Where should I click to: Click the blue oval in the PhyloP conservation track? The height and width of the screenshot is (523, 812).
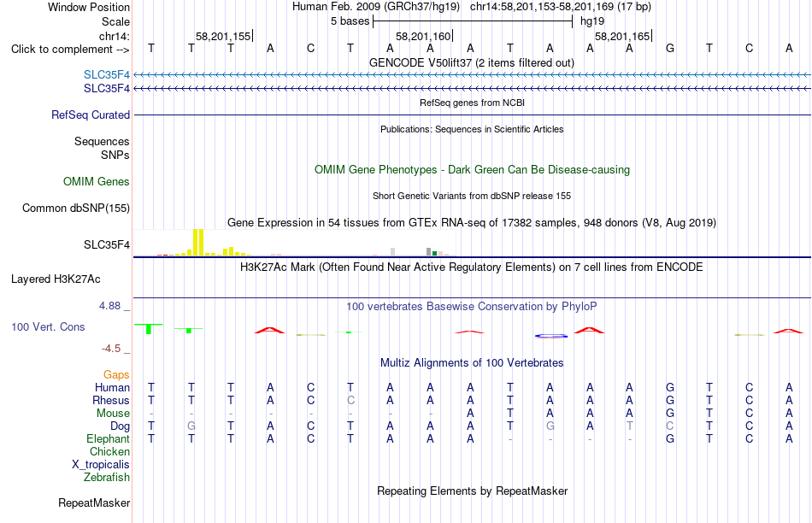[x=551, y=336]
